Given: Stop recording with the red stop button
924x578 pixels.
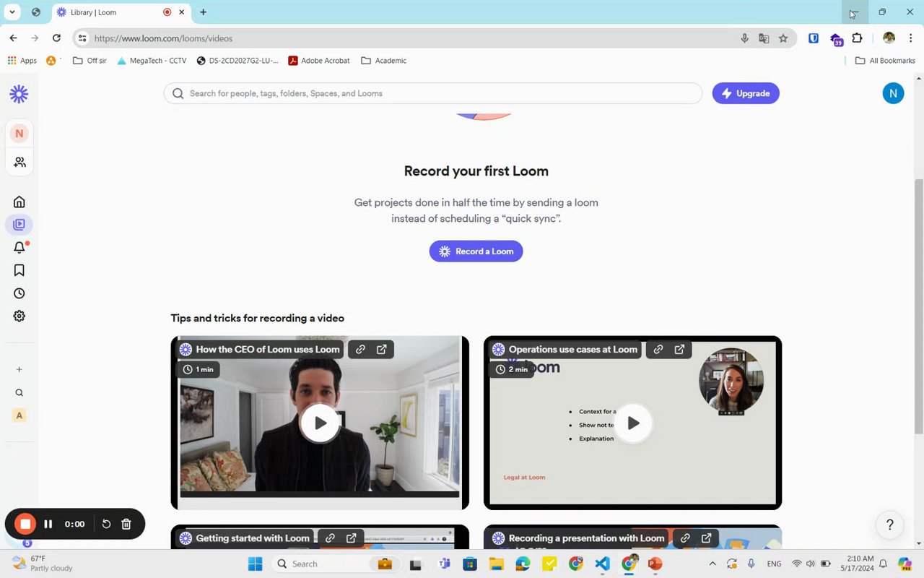Looking at the screenshot, I should 25,524.
